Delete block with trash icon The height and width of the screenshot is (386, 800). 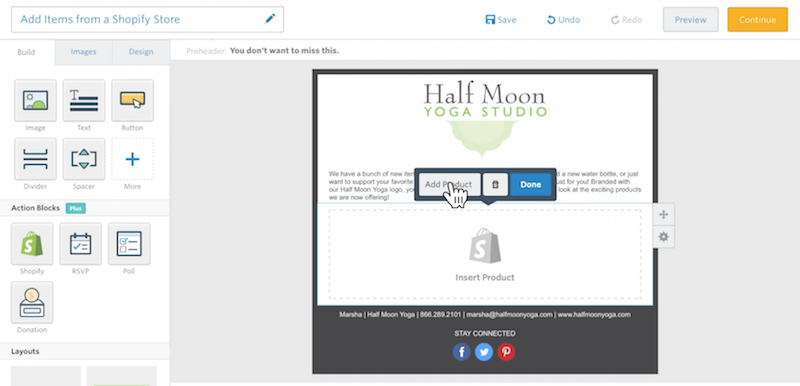[x=495, y=185]
